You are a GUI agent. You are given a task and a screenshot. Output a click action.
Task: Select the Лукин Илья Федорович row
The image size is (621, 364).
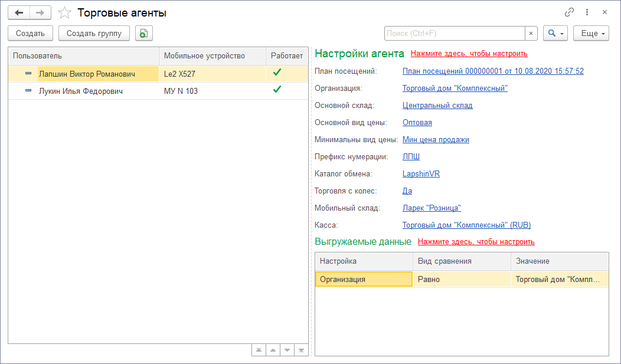click(x=81, y=91)
